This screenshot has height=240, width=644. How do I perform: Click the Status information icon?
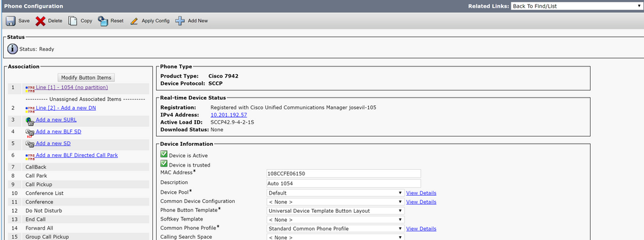point(13,49)
